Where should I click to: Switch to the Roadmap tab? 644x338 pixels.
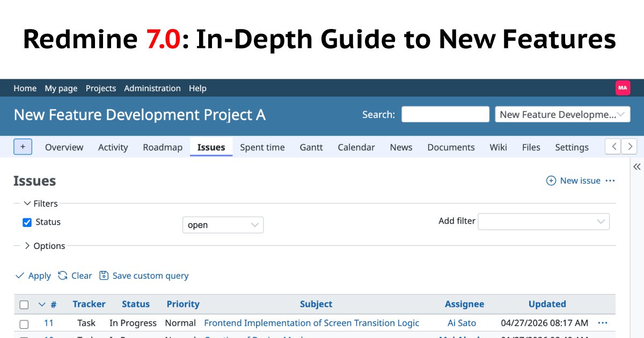163,148
